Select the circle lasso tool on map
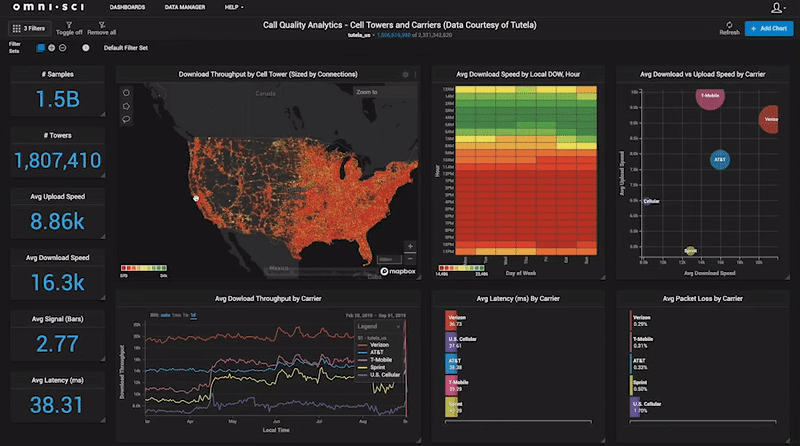Screen dimensions: 800x446 tap(126, 93)
